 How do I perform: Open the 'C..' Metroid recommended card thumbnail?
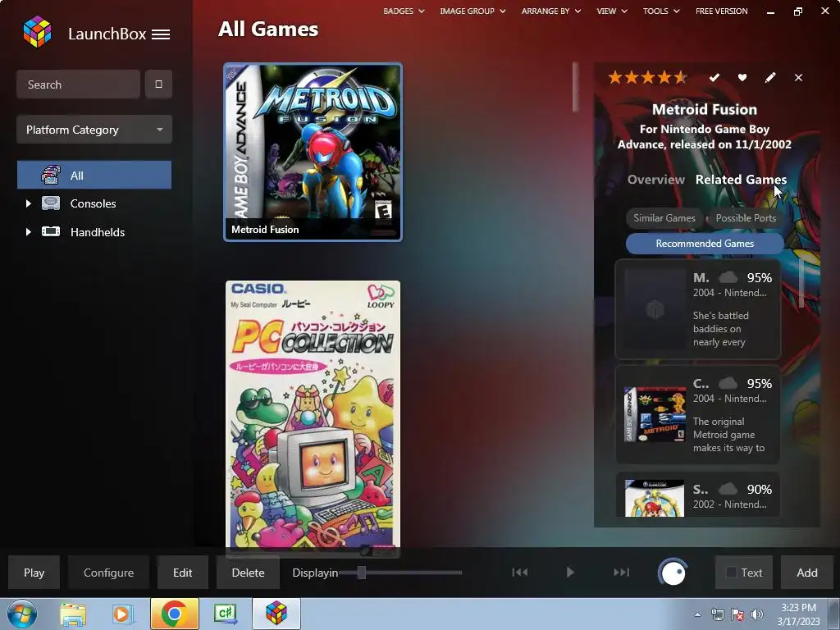tap(655, 414)
